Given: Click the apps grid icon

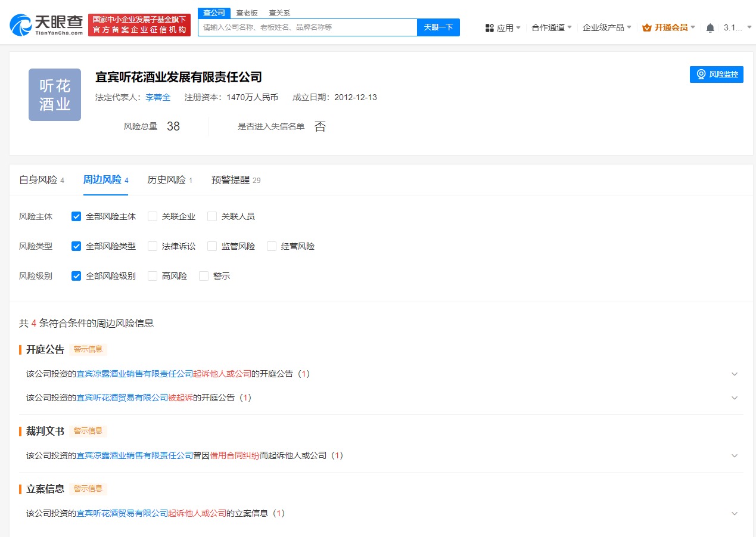Looking at the screenshot, I should [490, 28].
